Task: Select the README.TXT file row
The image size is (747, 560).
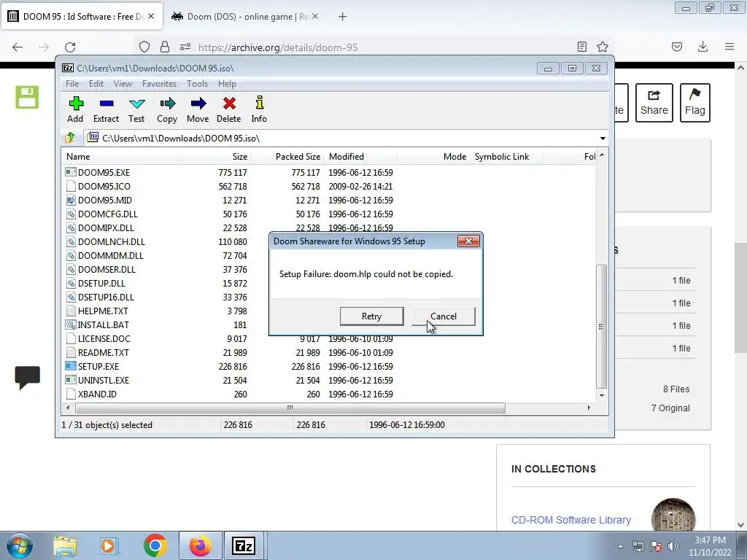Action: [329, 352]
